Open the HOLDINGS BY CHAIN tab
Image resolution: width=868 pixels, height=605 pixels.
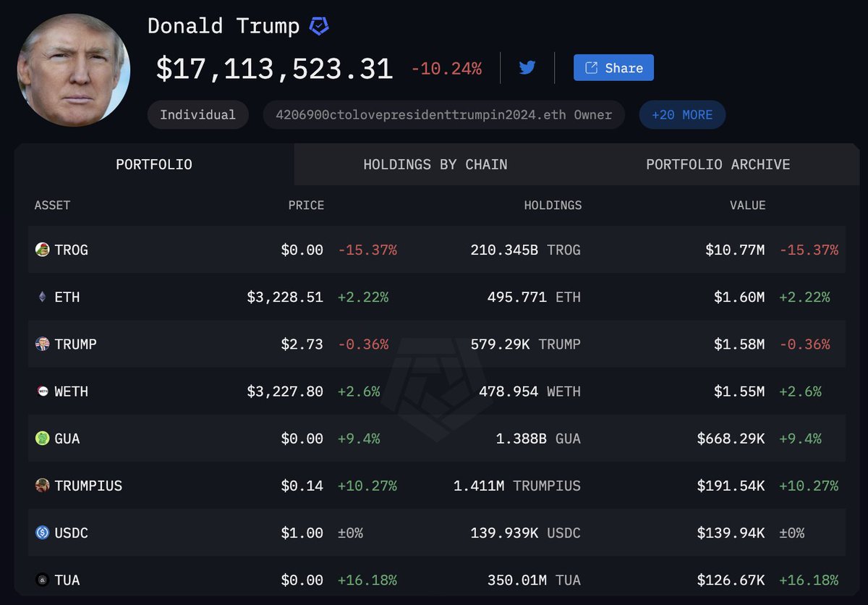click(x=435, y=164)
